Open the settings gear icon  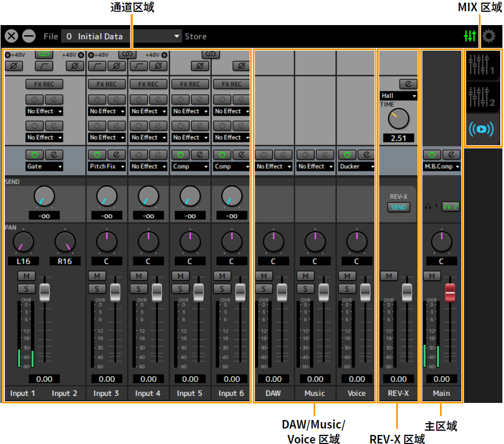(x=489, y=36)
